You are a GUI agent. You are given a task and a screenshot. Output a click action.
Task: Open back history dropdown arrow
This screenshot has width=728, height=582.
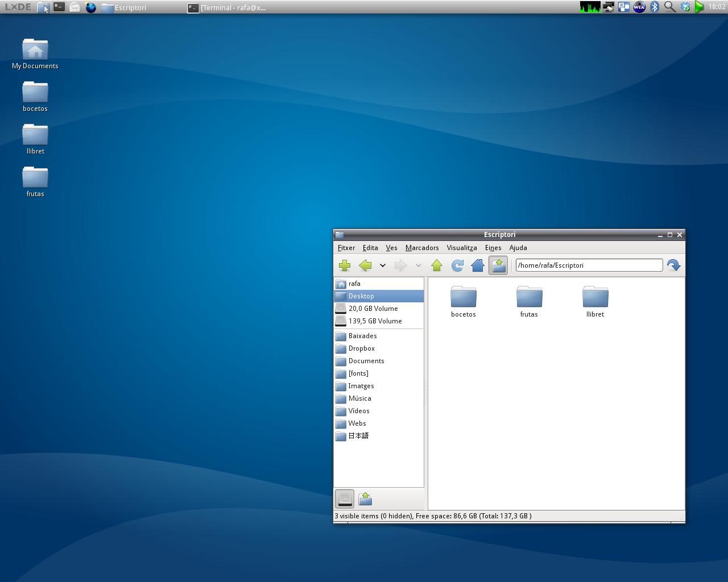click(x=383, y=265)
